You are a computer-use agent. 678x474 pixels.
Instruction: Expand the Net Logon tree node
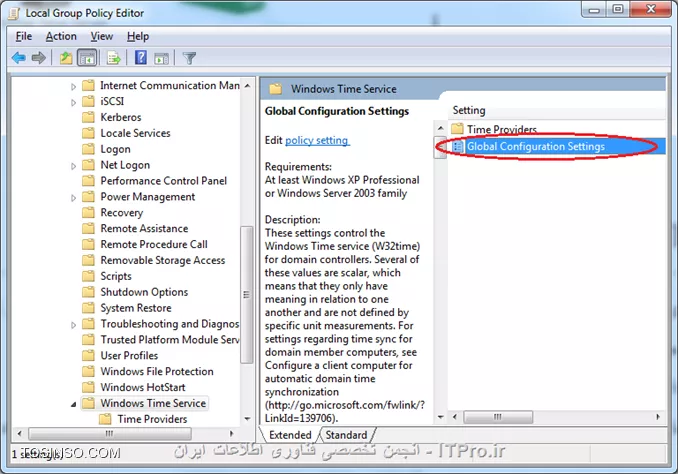(74, 166)
